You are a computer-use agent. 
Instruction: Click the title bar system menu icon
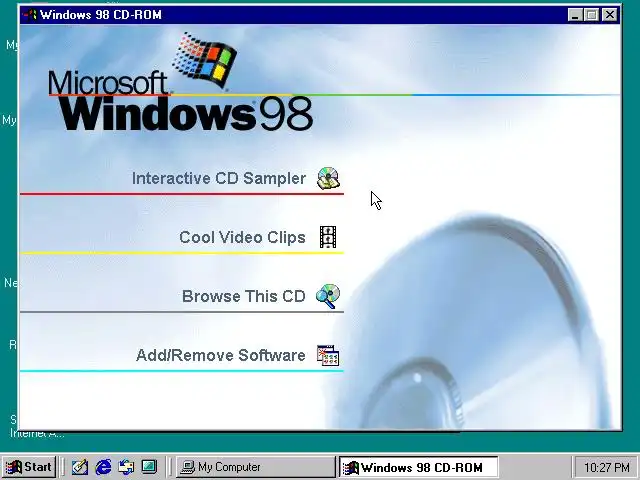30,15
